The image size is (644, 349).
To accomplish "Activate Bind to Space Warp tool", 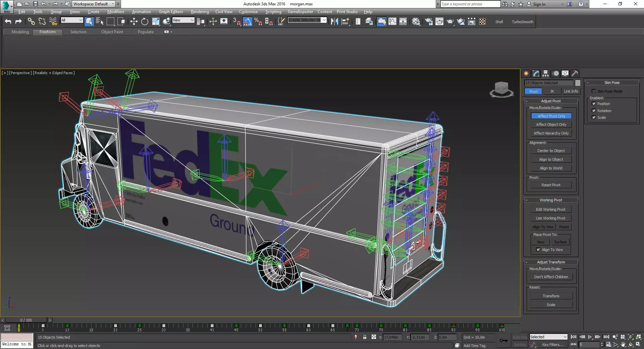I will (53, 21).
